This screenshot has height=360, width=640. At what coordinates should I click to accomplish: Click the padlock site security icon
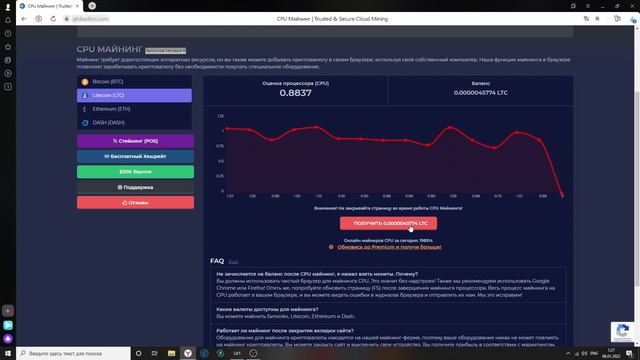(67, 19)
